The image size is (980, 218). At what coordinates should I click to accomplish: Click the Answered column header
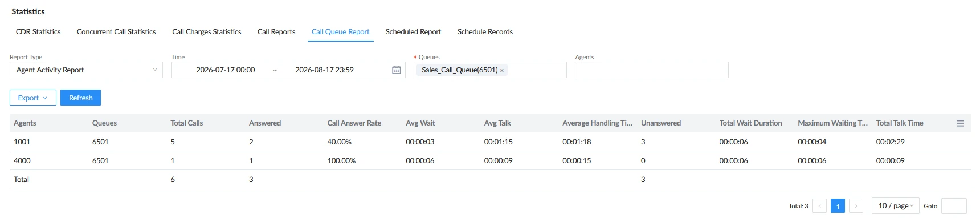click(265, 123)
